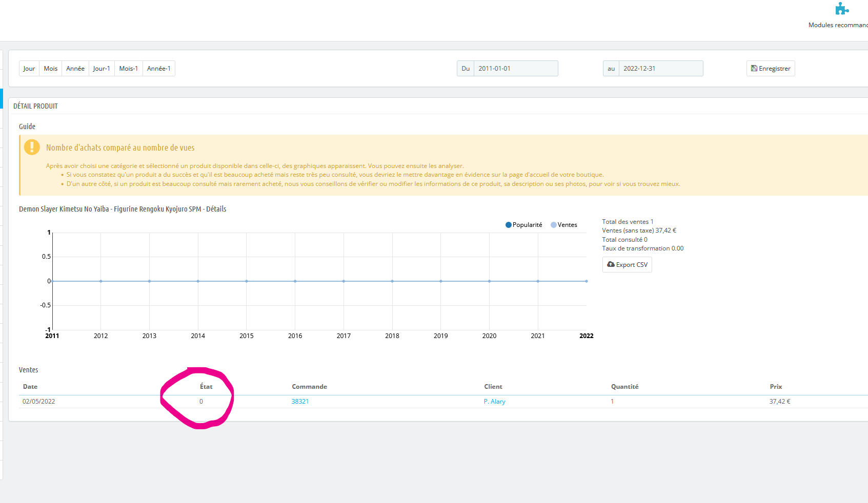Click the Taux de transformation 0.00 text
The width and height of the screenshot is (868, 503).
642,248
